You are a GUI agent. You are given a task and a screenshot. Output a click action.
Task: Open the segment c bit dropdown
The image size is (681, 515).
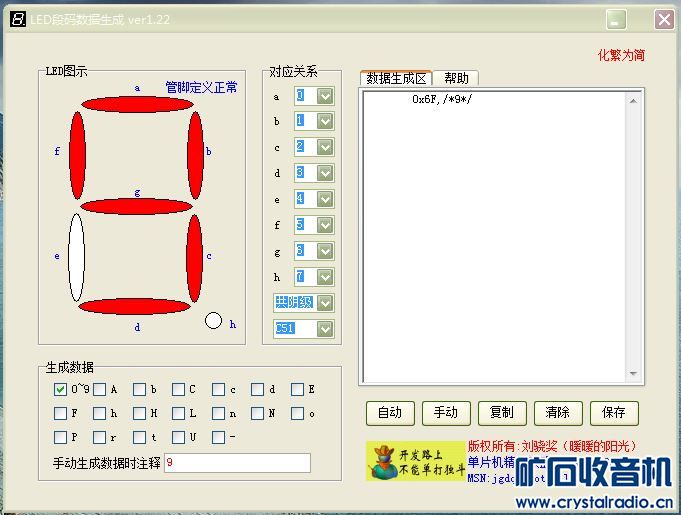coord(325,147)
